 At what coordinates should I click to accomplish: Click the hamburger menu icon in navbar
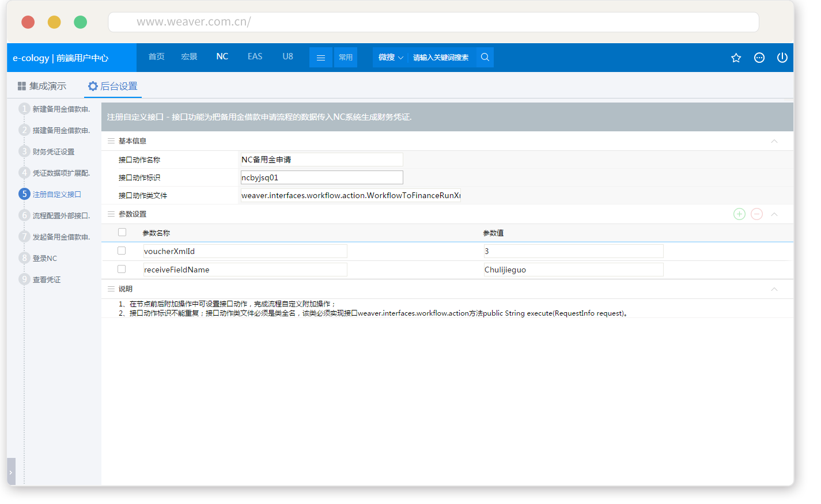tap(321, 58)
